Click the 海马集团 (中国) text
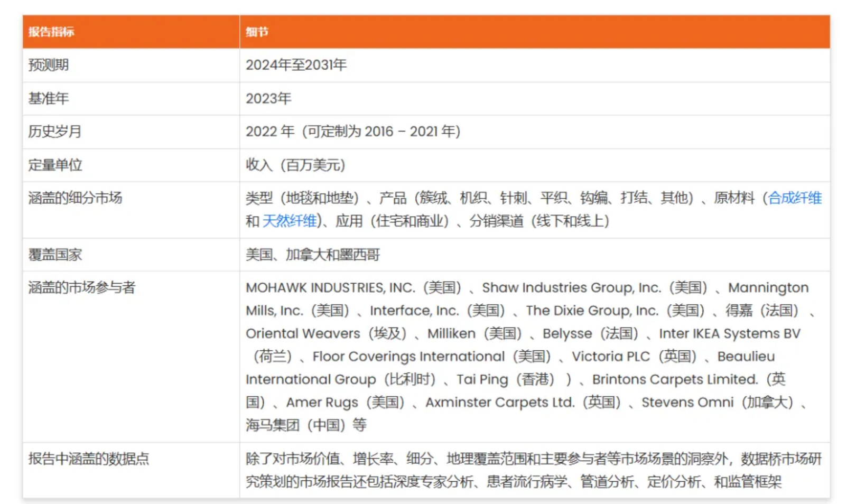The image size is (856, 504). 296,425
